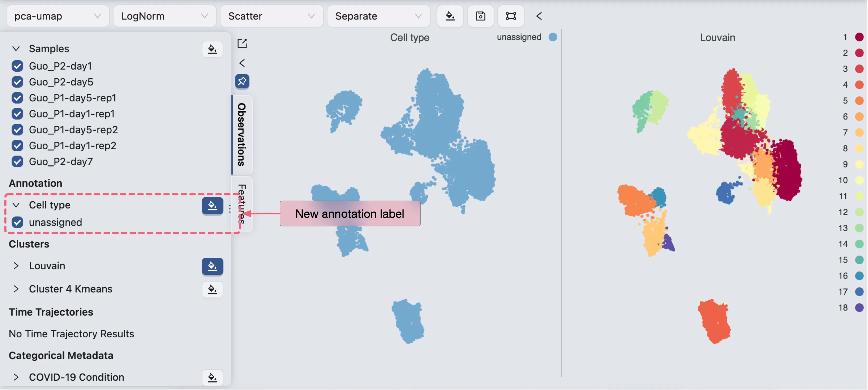The width and height of the screenshot is (868, 390).
Task: Color by Samples paint bucket icon
Action: pos(212,49)
